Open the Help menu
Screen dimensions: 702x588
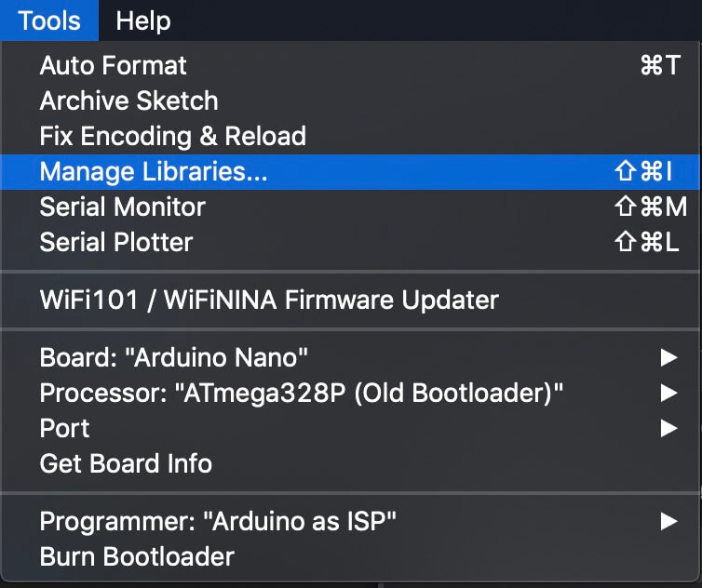pos(143,20)
